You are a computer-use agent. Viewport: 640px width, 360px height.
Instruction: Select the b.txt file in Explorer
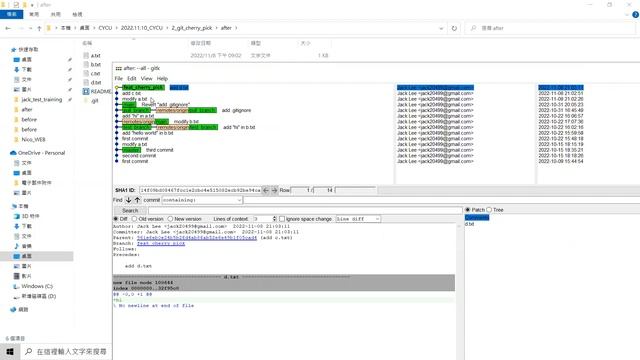96,64
